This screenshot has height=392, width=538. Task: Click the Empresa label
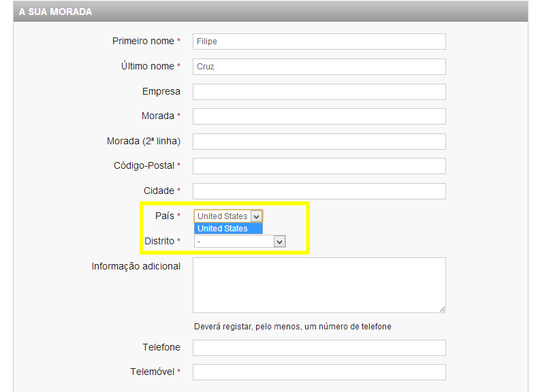point(161,92)
